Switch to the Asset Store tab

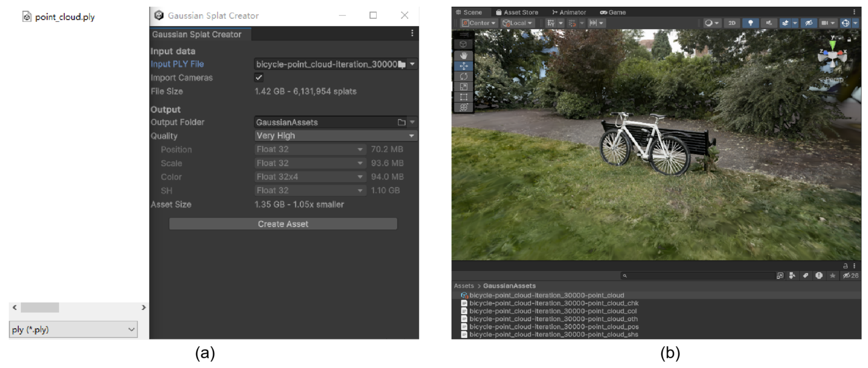pyautogui.click(x=517, y=12)
